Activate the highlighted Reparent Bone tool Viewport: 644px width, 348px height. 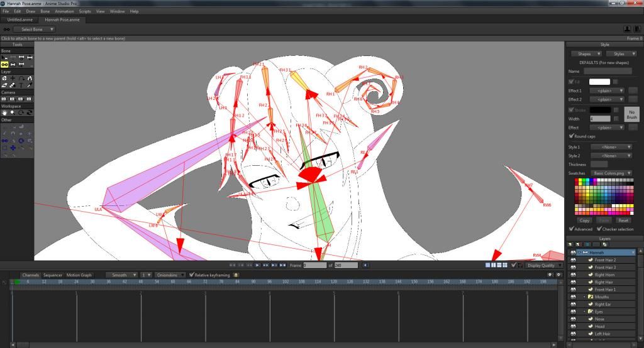click(4, 65)
